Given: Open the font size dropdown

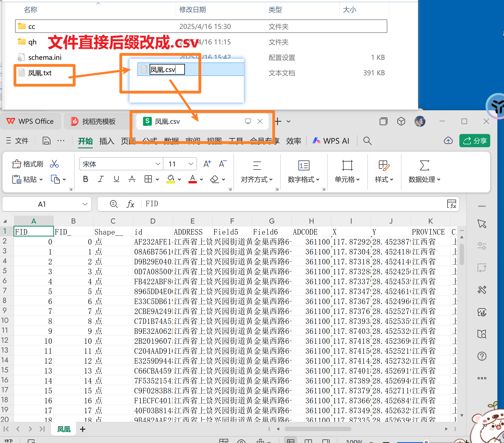Looking at the screenshot, I should [x=191, y=164].
